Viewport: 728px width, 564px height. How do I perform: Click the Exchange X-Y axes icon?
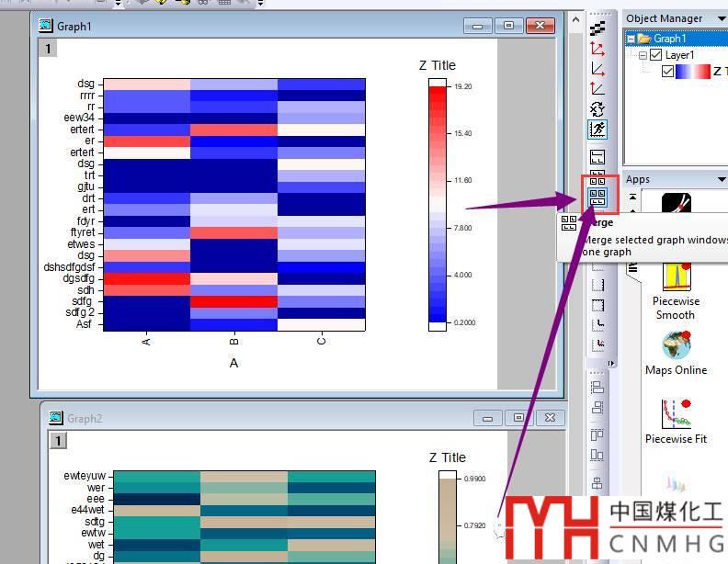point(597,108)
